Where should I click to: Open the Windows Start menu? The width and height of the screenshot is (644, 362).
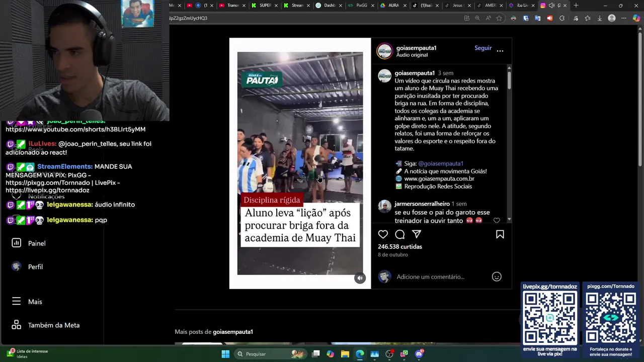pyautogui.click(x=225, y=354)
